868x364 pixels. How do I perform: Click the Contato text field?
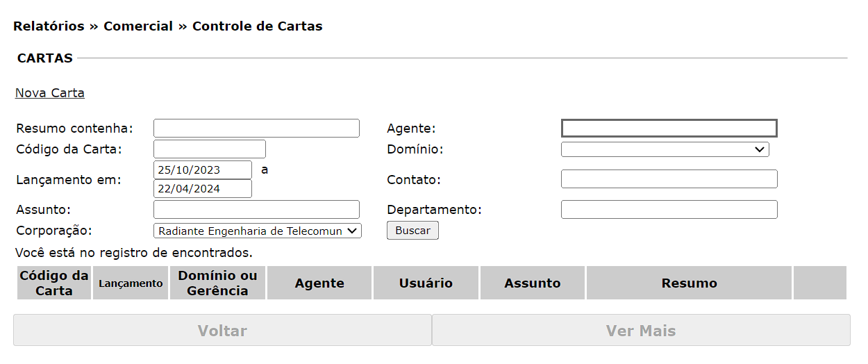pyautogui.click(x=669, y=179)
